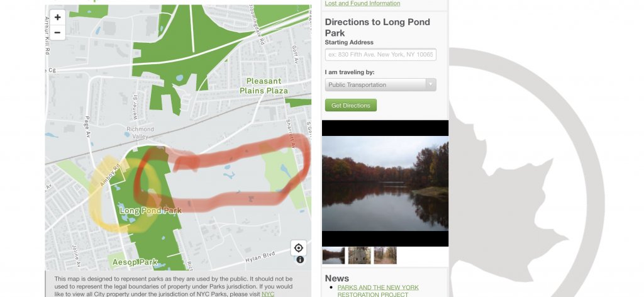Click the Hylan Blvd road label
644x297 pixels.
pyautogui.click(x=260, y=257)
